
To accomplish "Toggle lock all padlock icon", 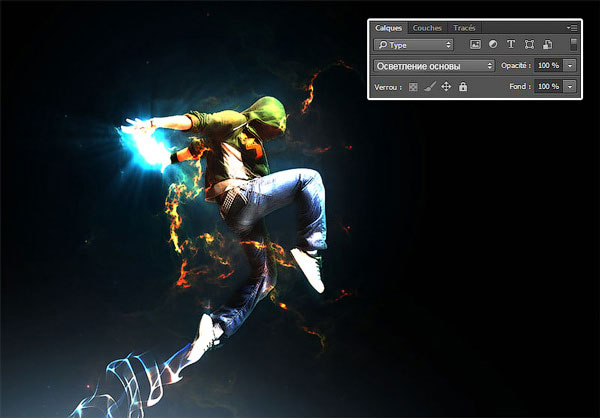I will click(x=463, y=87).
